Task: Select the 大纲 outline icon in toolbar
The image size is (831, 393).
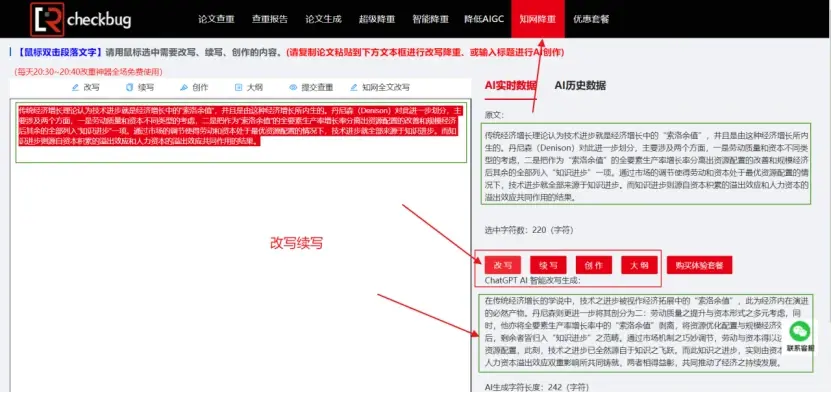Action: (238, 87)
